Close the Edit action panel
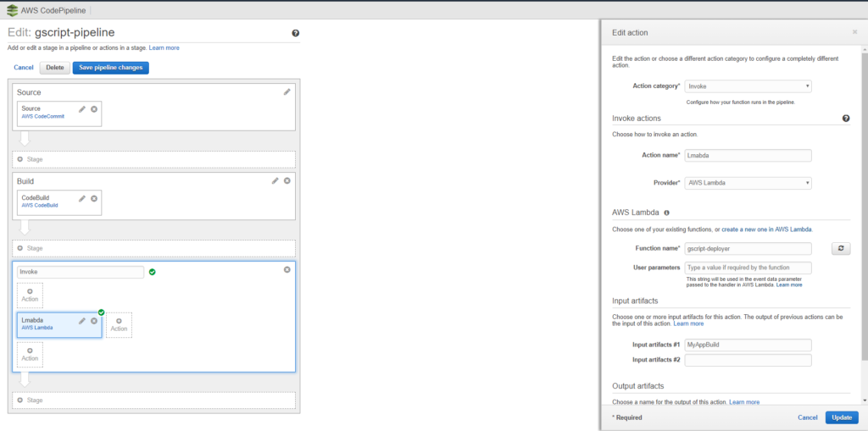This screenshot has height=431, width=868. 854,32
